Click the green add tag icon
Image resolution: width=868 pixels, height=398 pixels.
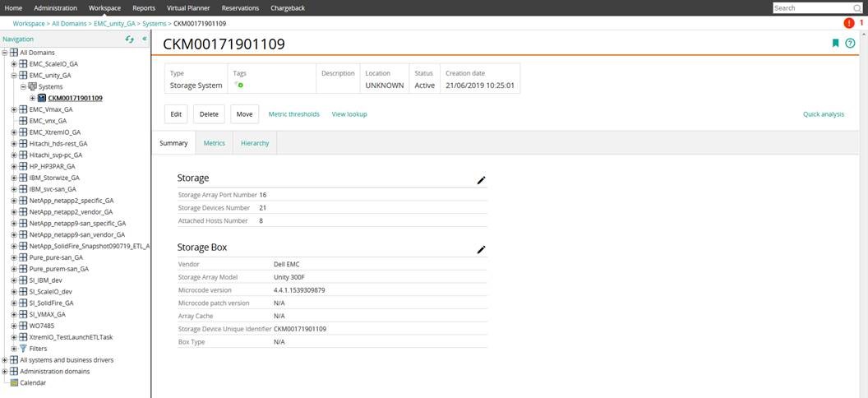click(x=239, y=85)
